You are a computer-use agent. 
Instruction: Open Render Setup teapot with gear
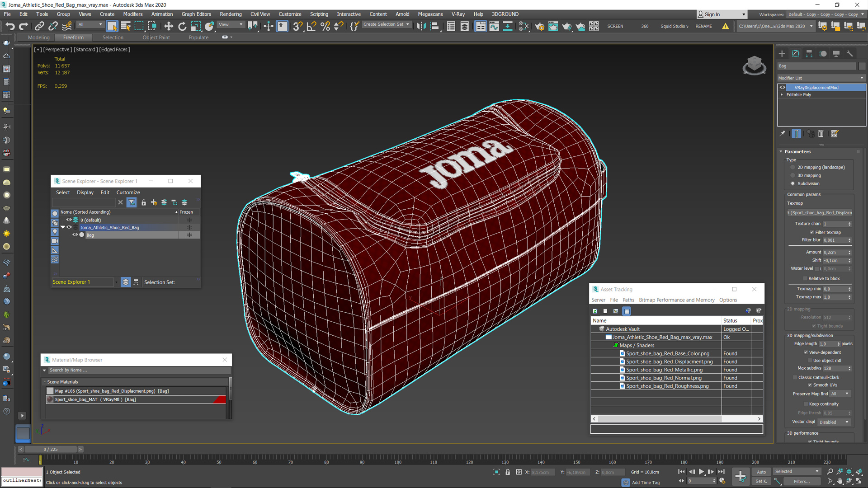(x=539, y=26)
